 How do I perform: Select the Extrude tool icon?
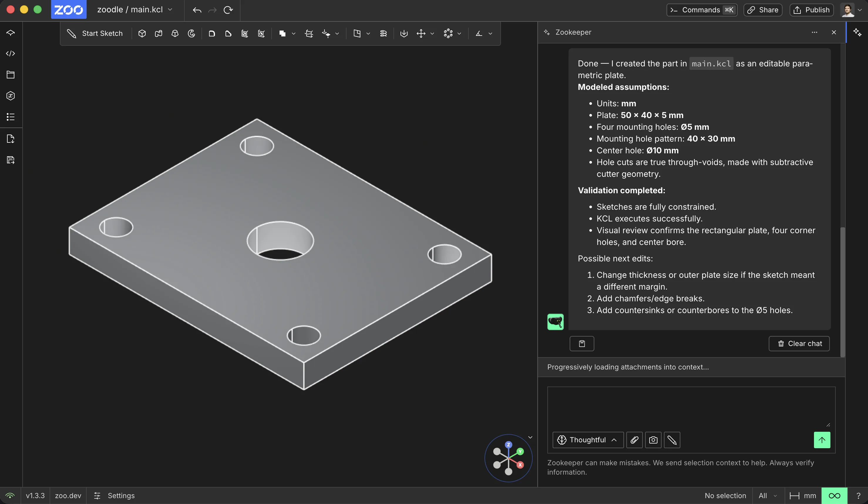(x=142, y=33)
